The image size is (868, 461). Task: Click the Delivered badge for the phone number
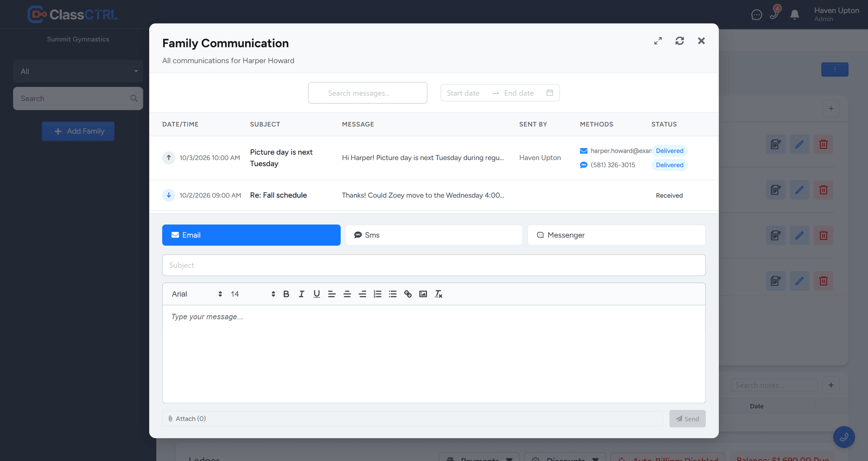click(x=669, y=165)
